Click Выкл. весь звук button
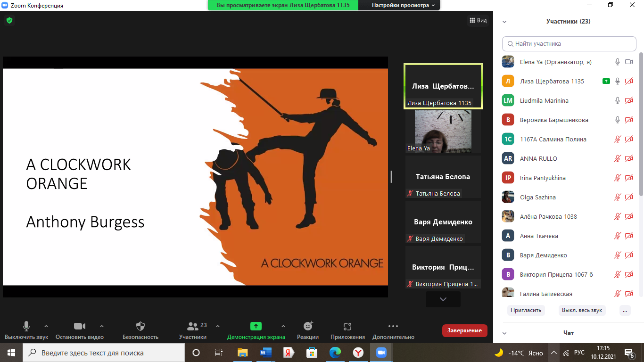Image resolution: width=644 pixels, height=362 pixels. (581, 310)
